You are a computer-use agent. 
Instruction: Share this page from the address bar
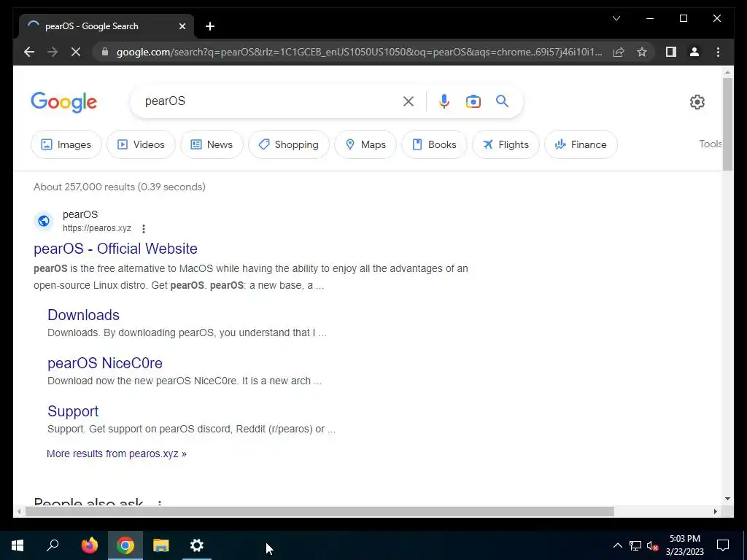[x=619, y=52]
